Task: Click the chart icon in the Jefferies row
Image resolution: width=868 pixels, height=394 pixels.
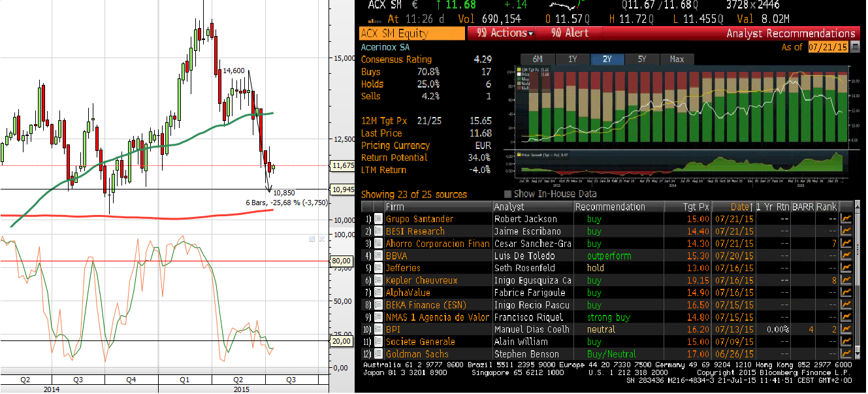Action: click(x=846, y=268)
